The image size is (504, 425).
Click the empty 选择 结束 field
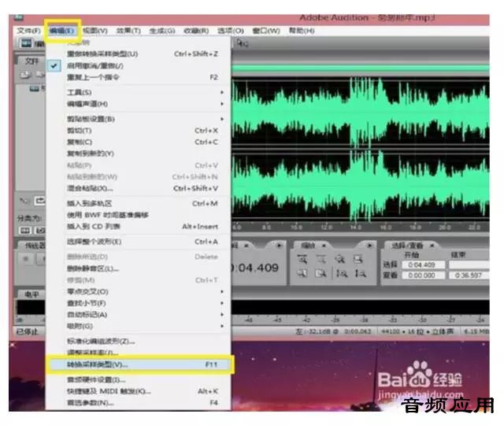(x=469, y=265)
